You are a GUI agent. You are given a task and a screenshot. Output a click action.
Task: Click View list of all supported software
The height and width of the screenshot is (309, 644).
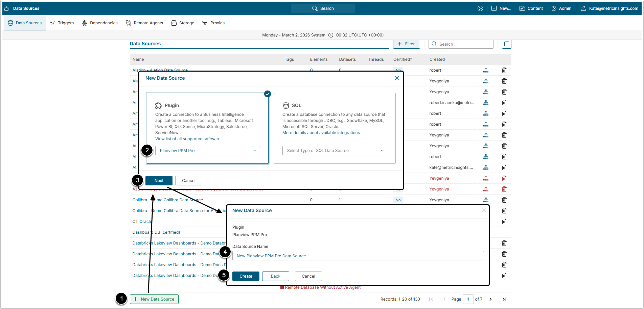coord(188,139)
